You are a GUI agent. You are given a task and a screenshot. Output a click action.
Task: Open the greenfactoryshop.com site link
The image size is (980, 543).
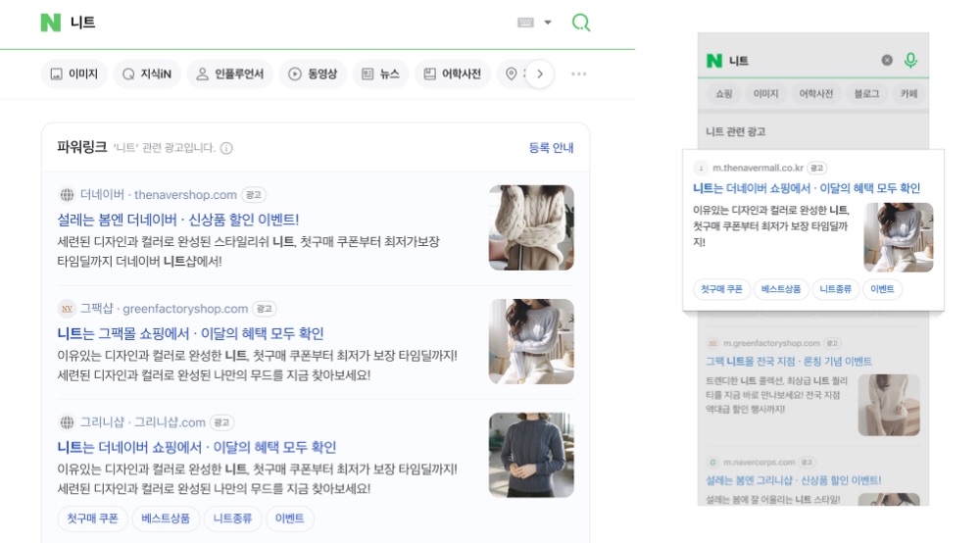click(x=185, y=309)
